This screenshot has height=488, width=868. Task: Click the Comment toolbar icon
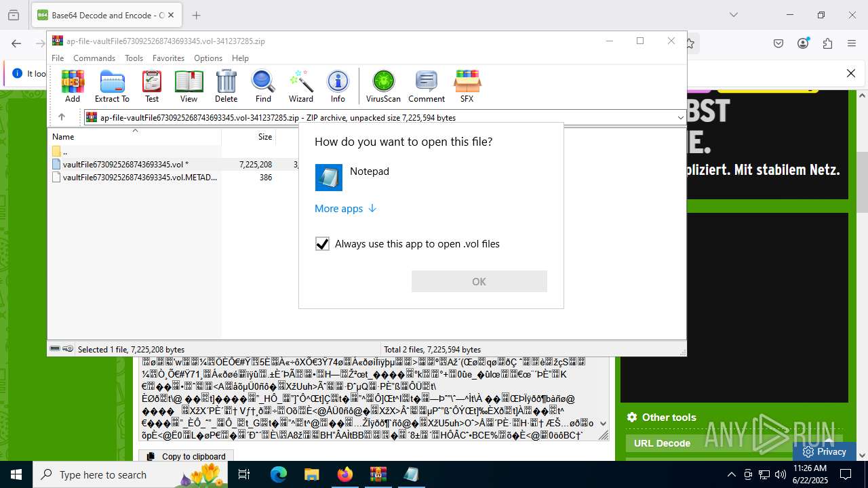point(426,86)
